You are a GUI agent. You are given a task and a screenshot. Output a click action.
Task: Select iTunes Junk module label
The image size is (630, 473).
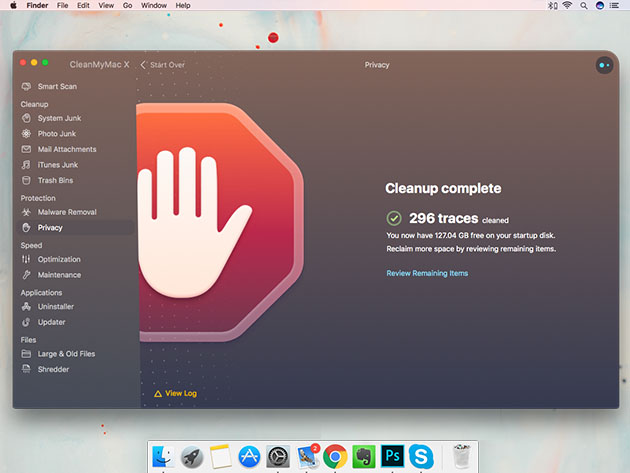click(58, 165)
